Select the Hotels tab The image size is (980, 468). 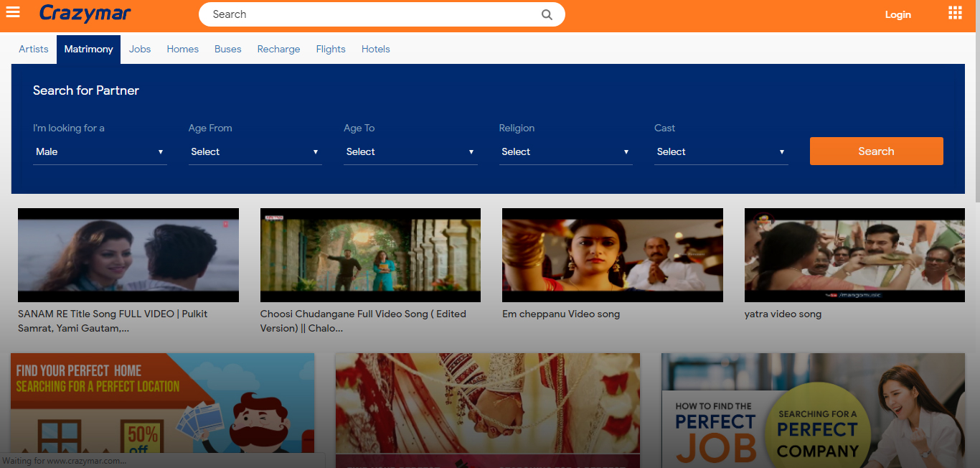click(376, 49)
